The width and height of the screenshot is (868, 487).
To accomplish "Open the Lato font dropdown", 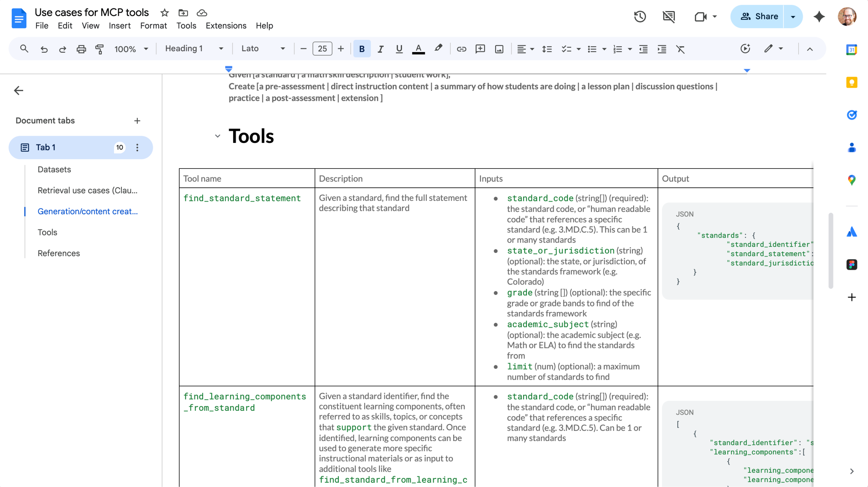I will [263, 49].
